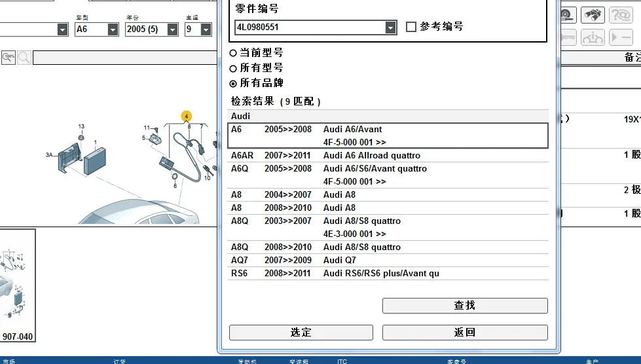Viewport: 641px width, 364px height.
Task: Open the 2005 (5) year dropdown
Action: (172, 29)
